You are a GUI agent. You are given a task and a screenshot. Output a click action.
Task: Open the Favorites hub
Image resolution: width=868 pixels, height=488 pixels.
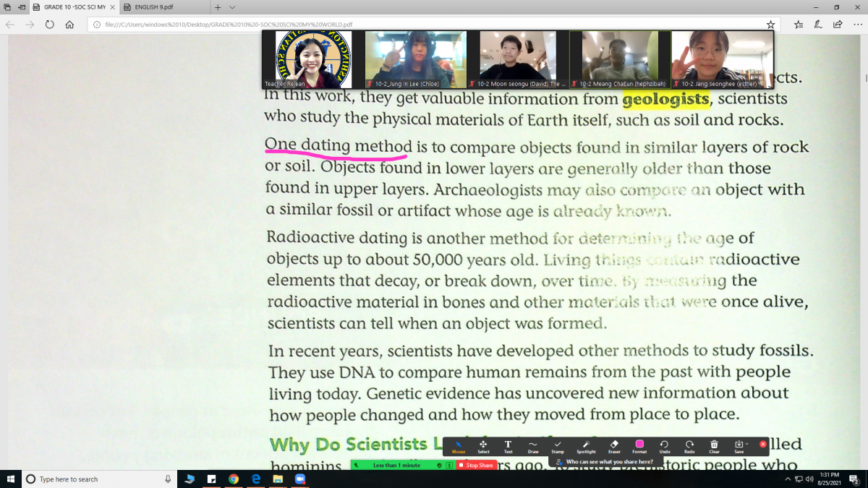[x=799, y=24]
